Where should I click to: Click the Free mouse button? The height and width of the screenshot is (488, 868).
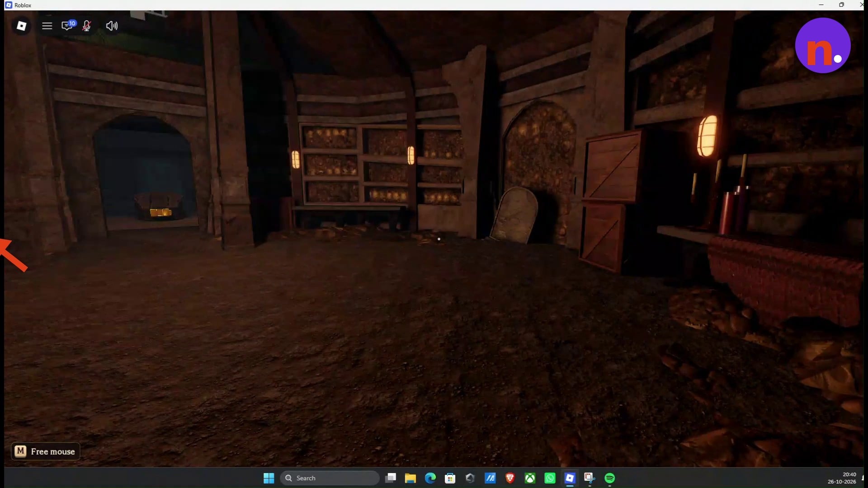45,451
